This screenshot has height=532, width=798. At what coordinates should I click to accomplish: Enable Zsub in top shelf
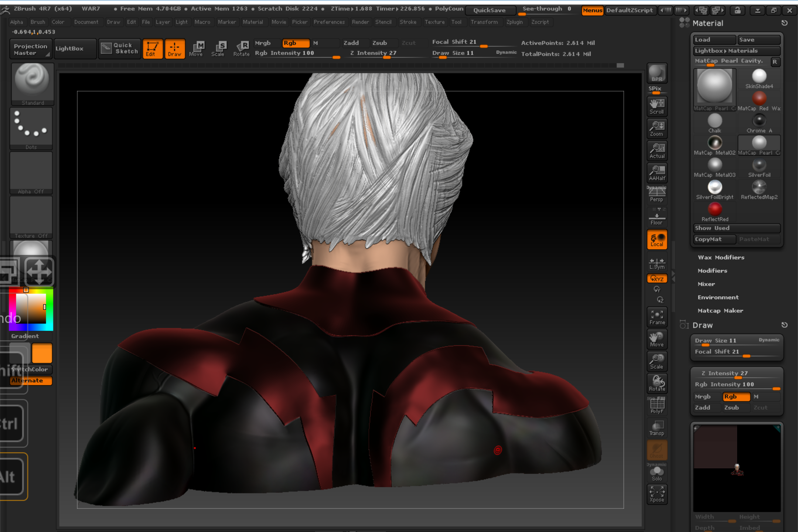coord(383,43)
